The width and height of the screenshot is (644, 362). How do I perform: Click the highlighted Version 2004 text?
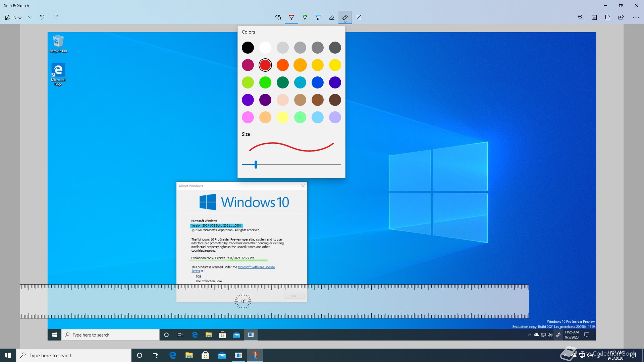point(216,226)
